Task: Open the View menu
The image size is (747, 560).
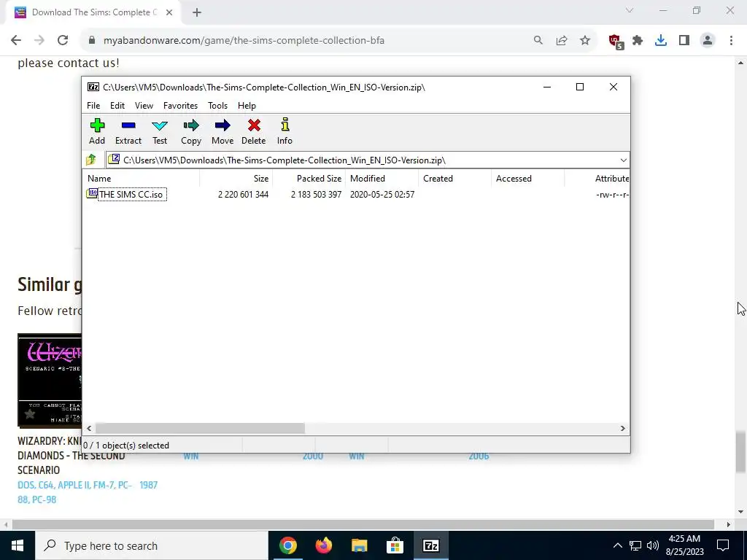Action: point(144,106)
